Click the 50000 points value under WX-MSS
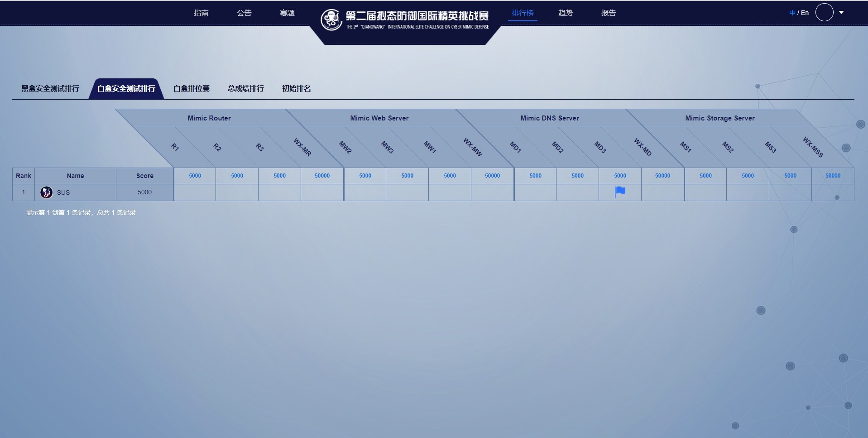The width and height of the screenshot is (868, 438). pyautogui.click(x=833, y=176)
